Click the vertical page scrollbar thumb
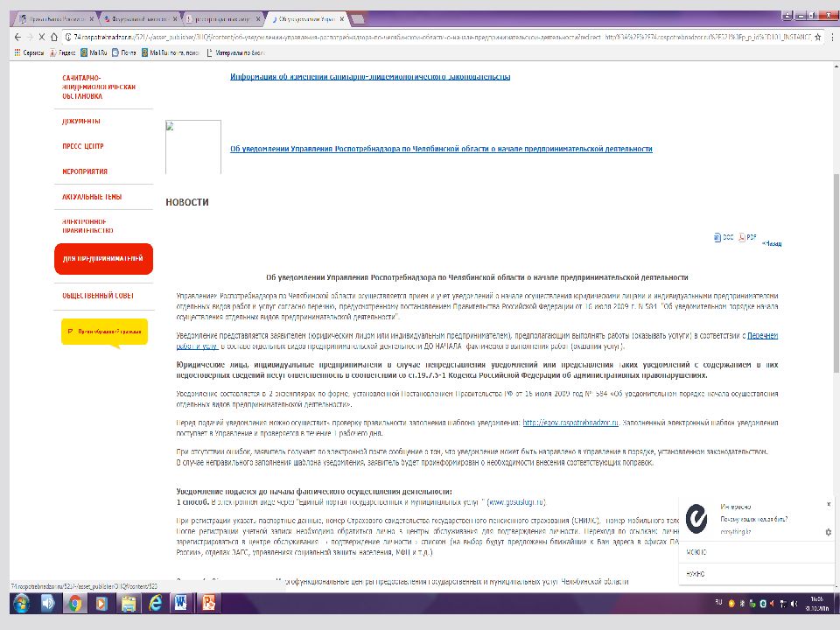 click(x=836, y=273)
